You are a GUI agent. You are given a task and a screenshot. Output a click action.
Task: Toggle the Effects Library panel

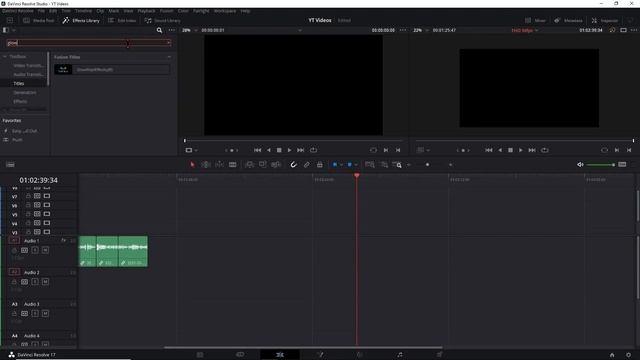pos(81,20)
